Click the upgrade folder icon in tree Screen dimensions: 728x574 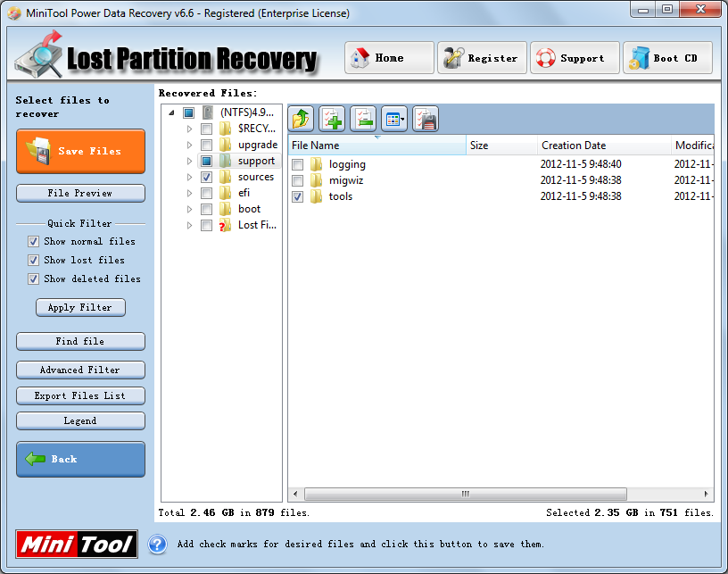pyautogui.click(x=225, y=145)
